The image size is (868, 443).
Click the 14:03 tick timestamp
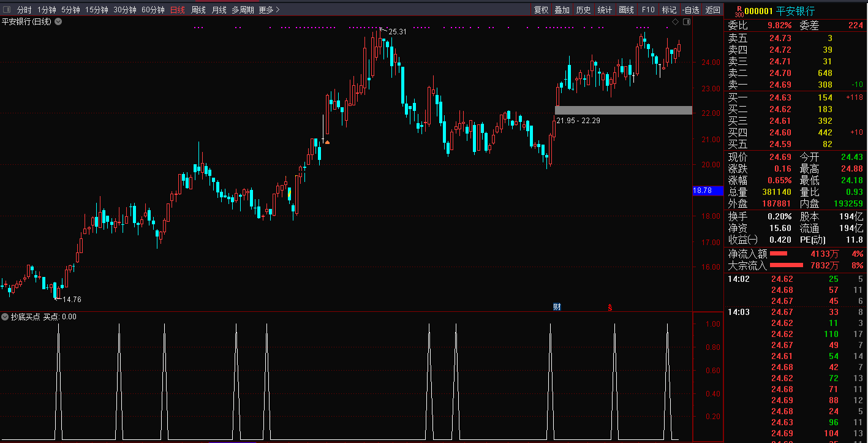pyautogui.click(x=738, y=312)
